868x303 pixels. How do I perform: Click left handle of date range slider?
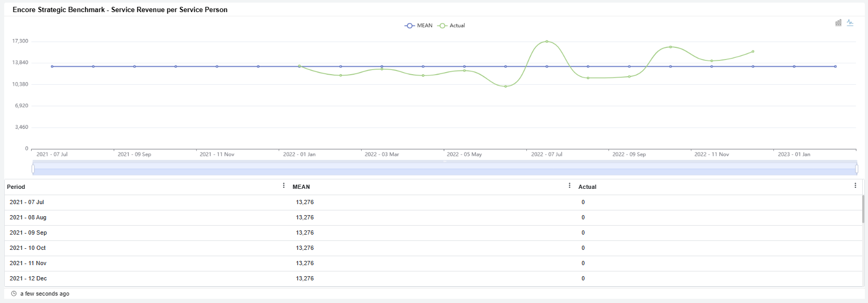(33, 169)
